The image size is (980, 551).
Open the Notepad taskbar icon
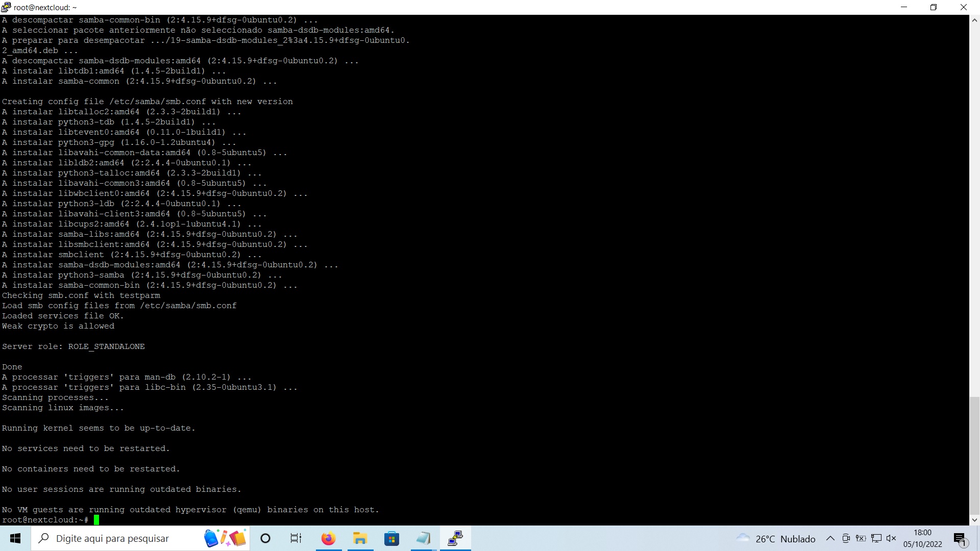pyautogui.click(x=423, y=538)
